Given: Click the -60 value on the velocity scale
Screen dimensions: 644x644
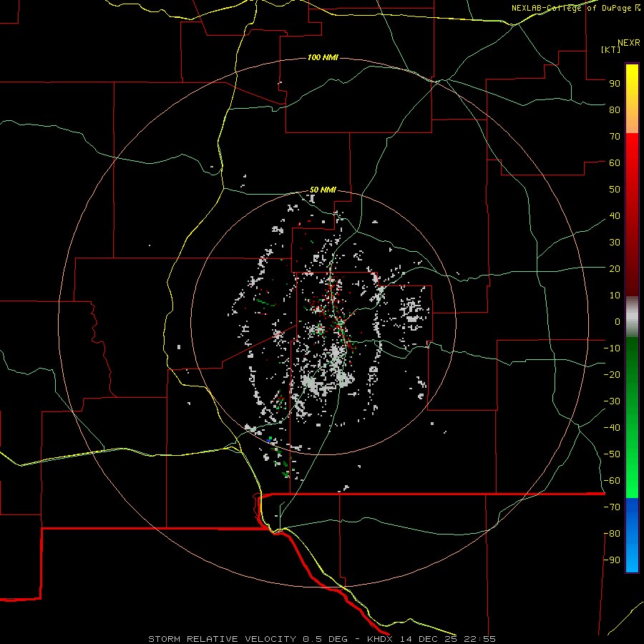Looking at the screenshot, I should click(612, 481).
